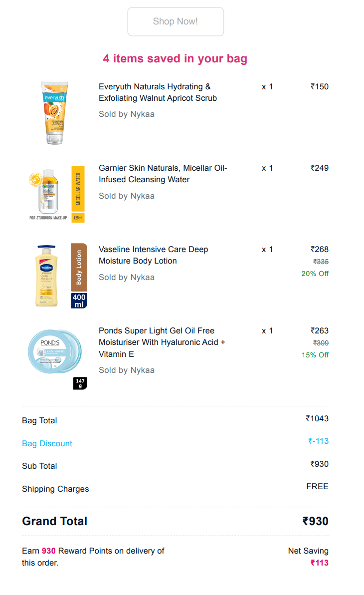Click the 15% Off label for Ponds
Screen dimensions: 364x595
pyautogui.click(x=315, y=355)
